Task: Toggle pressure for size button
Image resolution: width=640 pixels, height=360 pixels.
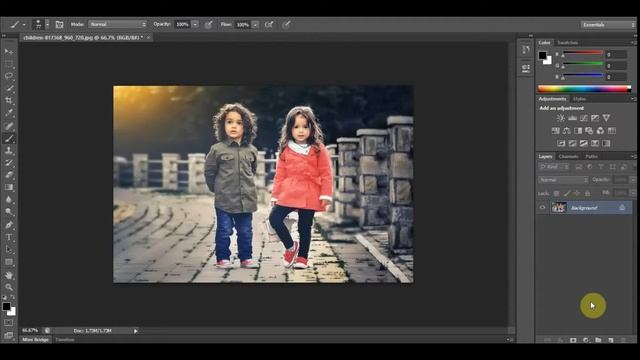Action: [x=286, y=24]
